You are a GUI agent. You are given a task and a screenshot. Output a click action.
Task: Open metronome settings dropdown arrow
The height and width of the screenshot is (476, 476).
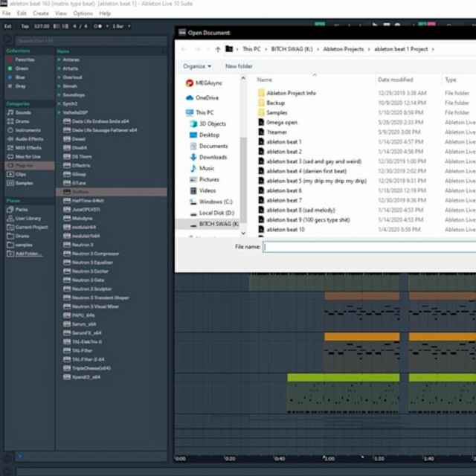click(x=107, y=27)
